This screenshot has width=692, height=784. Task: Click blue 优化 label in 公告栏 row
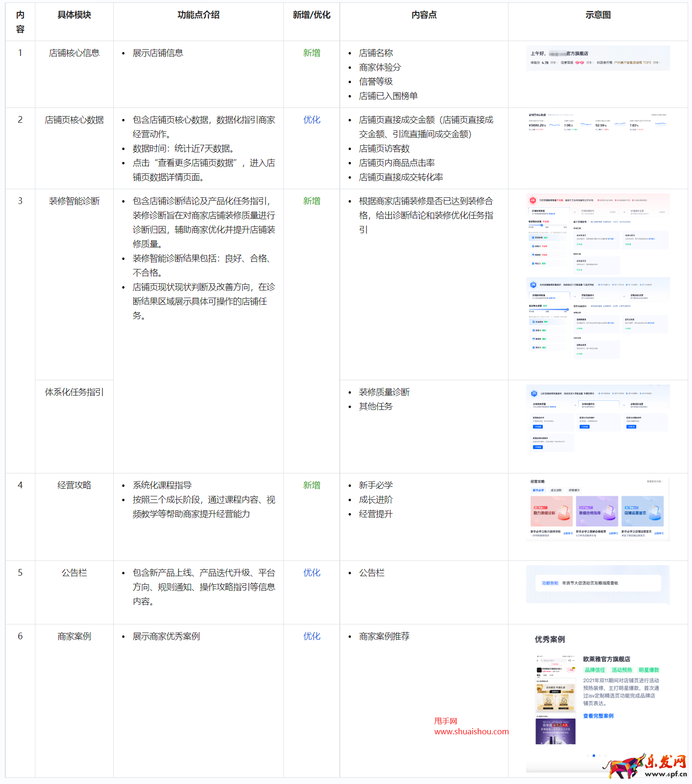click(x=312, y=573)
